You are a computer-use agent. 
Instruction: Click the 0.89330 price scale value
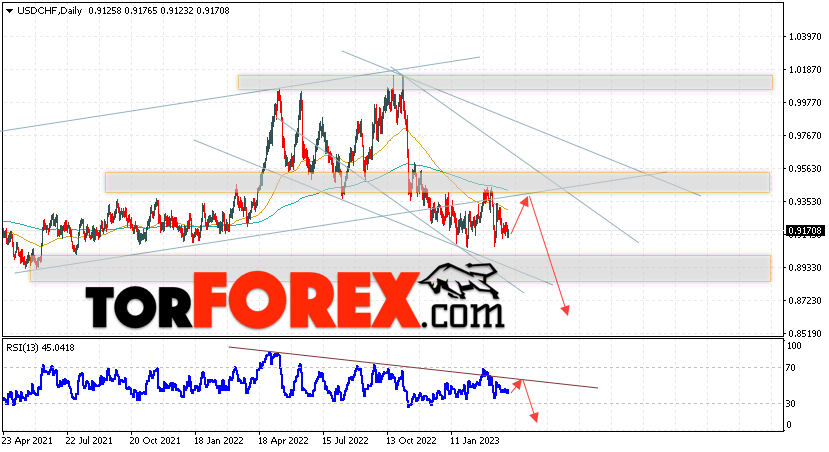click(805, 267)
